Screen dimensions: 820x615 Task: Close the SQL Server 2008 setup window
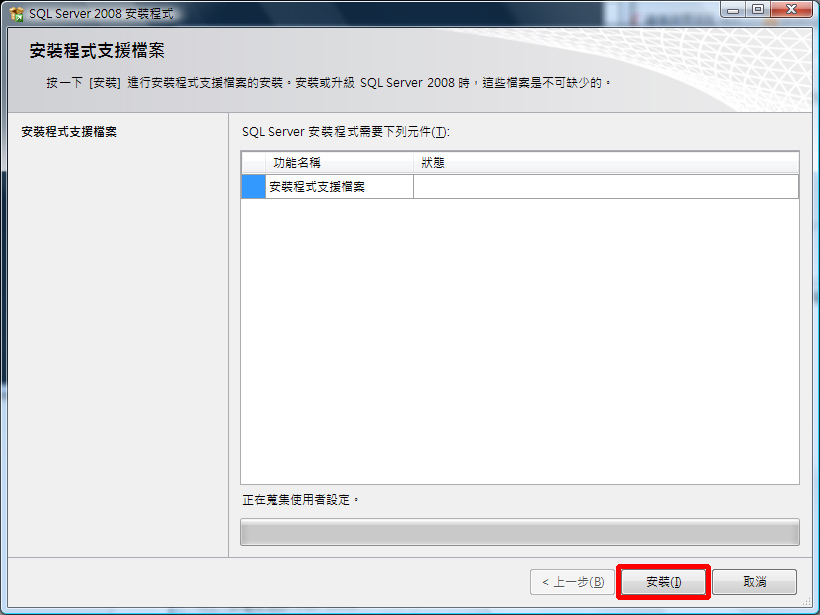coord(791,10)
